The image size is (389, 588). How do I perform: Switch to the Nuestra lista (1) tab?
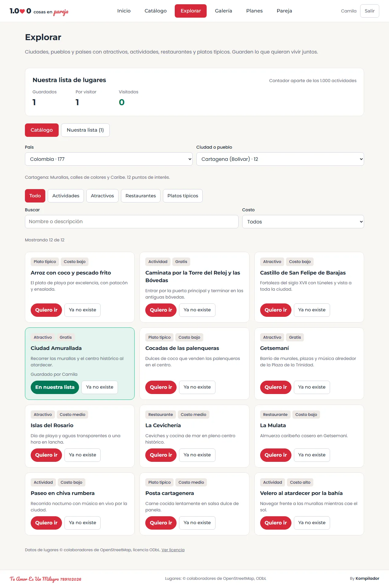[85, 130]
